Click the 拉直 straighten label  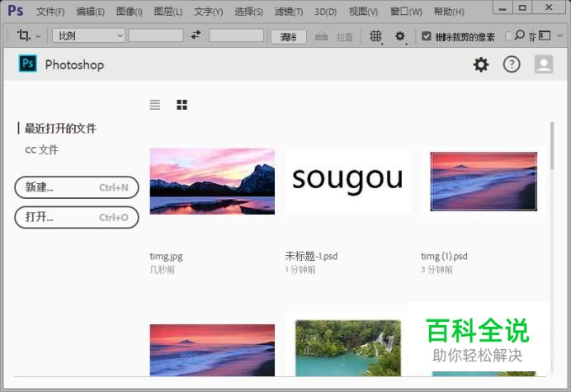344,37
